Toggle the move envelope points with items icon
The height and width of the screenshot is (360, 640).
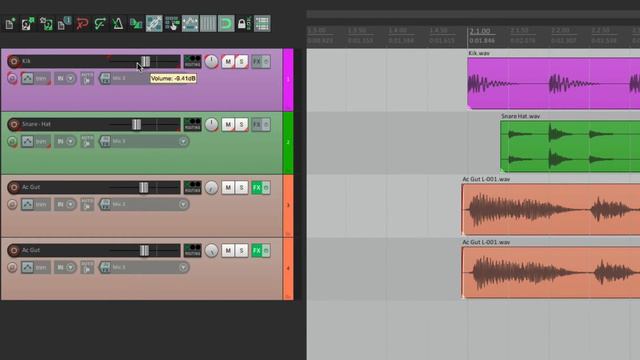point(190,24)
